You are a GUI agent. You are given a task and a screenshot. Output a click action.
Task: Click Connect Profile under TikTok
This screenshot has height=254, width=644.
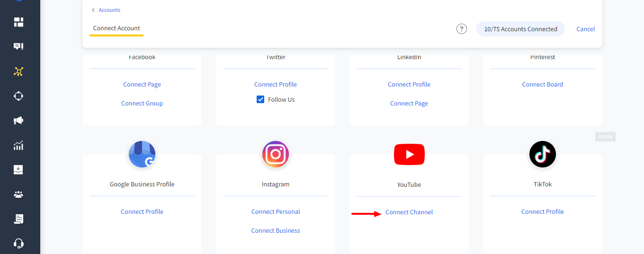pos(543,211)
